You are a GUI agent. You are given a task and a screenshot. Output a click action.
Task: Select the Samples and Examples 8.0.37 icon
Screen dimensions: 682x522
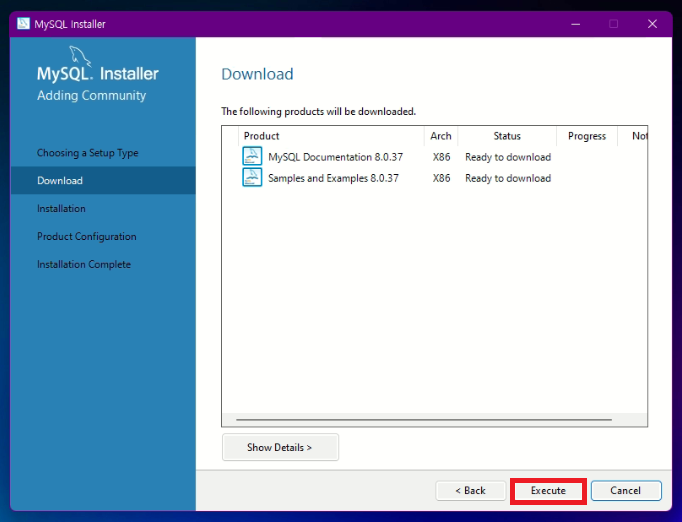252,177
